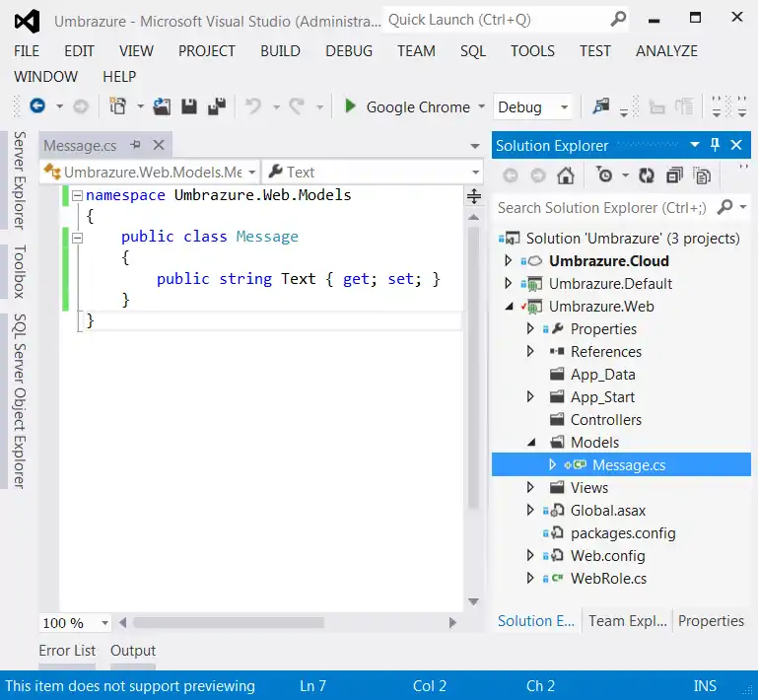Click the Save All toolbar icon
This screenshot has height=700, width=758.
pyautogui.click(x=217, y=106)
